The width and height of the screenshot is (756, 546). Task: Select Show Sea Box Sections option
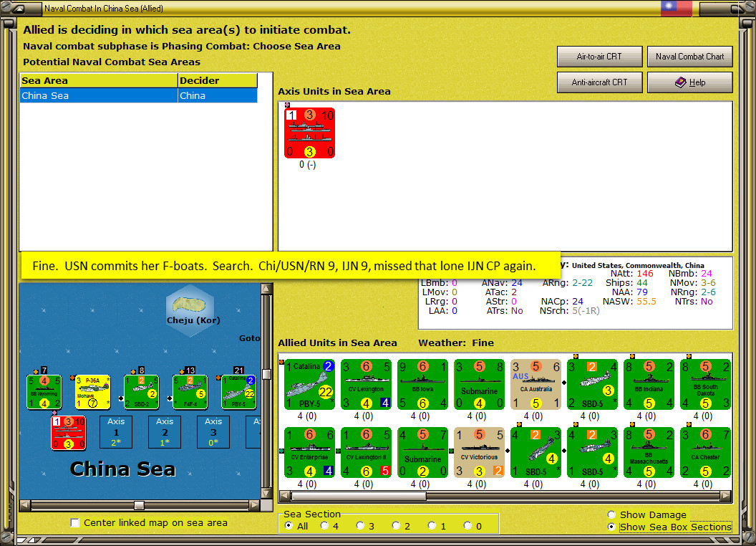[x=612, y=527]
